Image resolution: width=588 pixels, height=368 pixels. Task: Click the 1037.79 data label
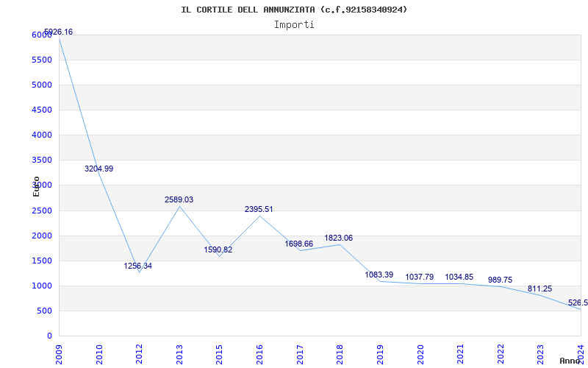pyautogui.click(x=420, y=277)
